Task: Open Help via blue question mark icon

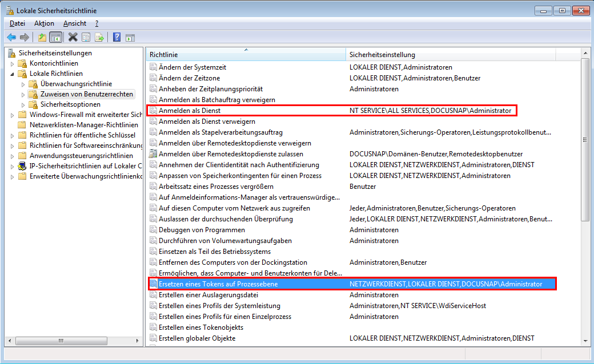Action: [x=117, y=38]
